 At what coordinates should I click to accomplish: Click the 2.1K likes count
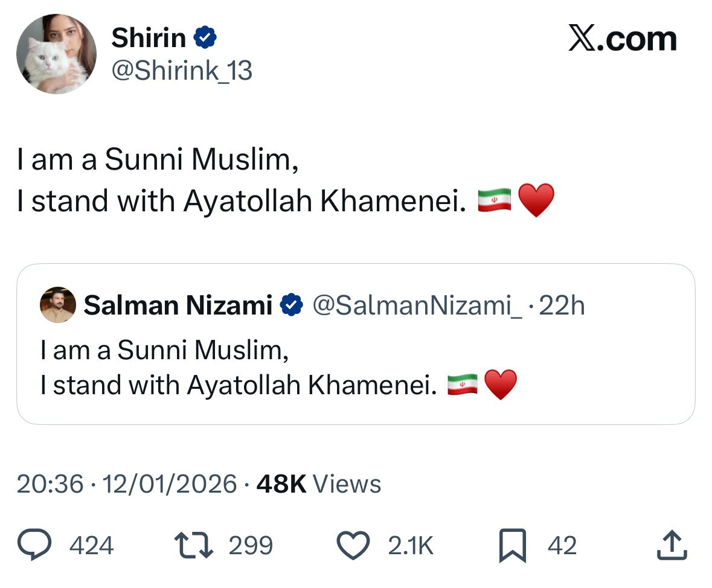(411, 546)
